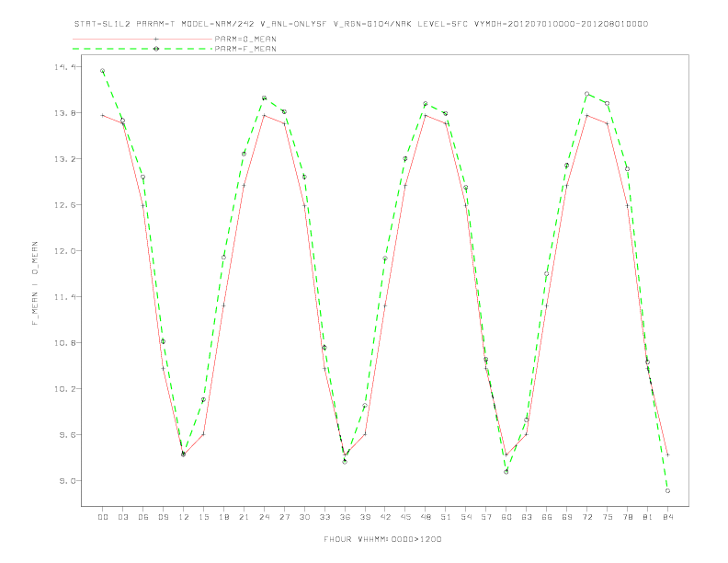This screenshot has width=728, height=563.
Task: Click the 81 forecast hour tick label
Action: pyautogui.click(x=648, y=517)
